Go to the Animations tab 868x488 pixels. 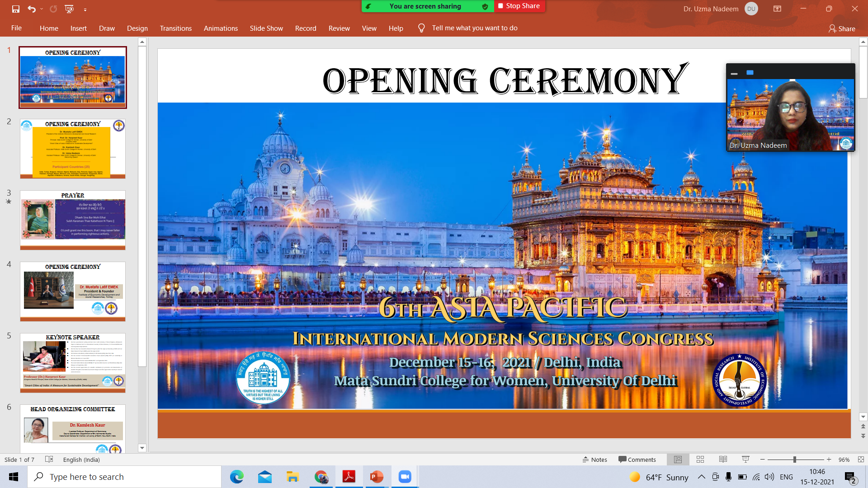click(x=221, y=28)
